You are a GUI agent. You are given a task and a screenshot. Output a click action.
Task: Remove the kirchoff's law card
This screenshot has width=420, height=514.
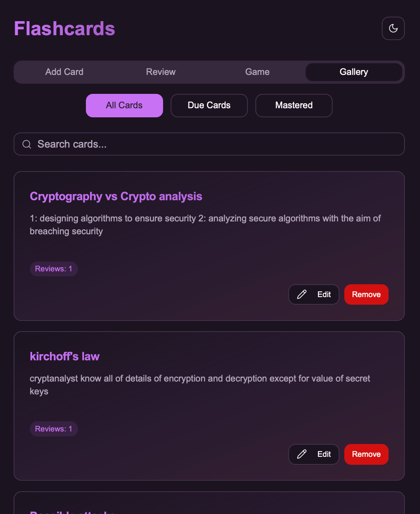(x=366, y=454)
